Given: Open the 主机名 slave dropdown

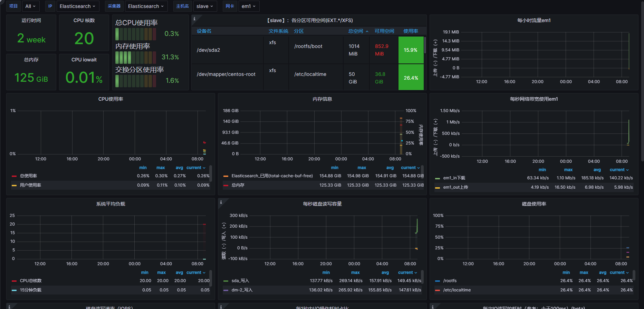Looking at the screenshot, I should point(205,6).
